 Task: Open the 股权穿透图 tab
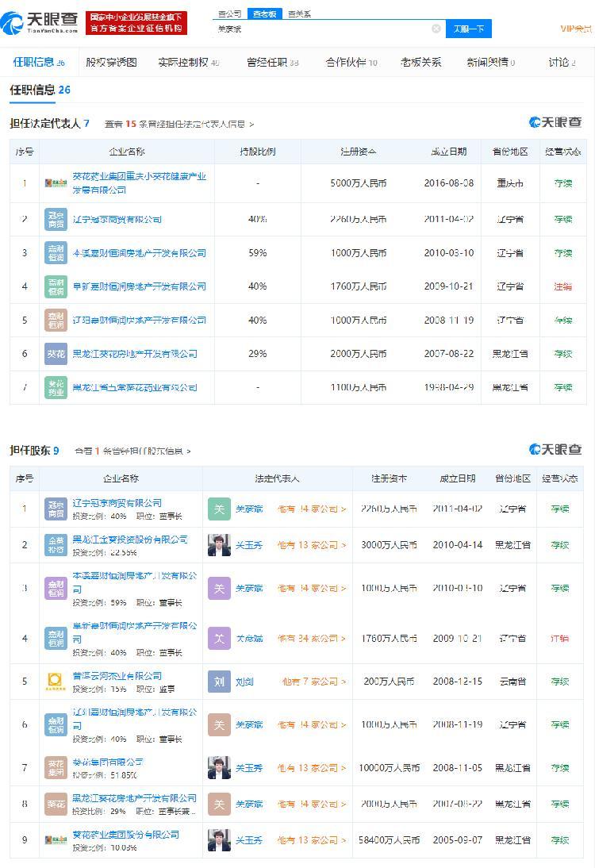pos(111,62)
